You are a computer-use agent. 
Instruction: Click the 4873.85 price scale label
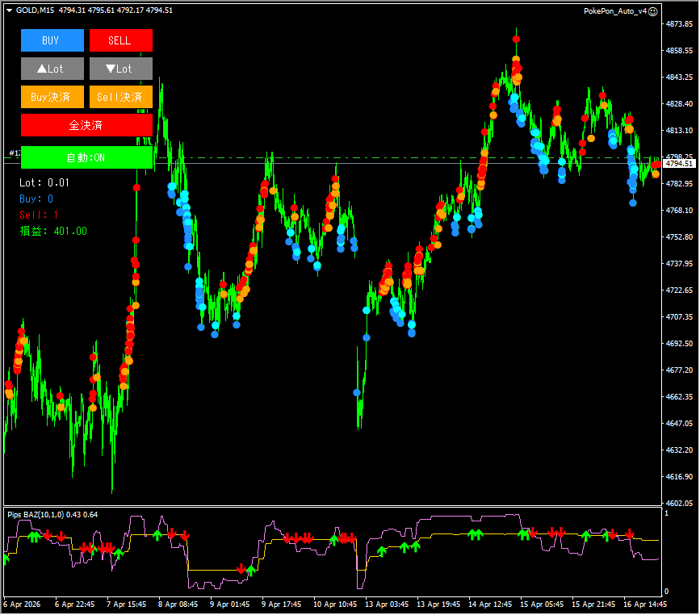[x=679, y=24]
